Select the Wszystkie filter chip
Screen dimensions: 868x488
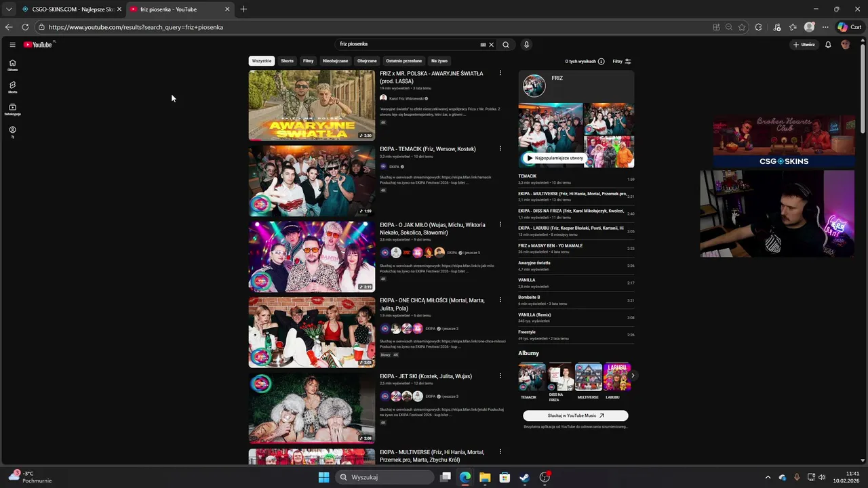point(262,61)
